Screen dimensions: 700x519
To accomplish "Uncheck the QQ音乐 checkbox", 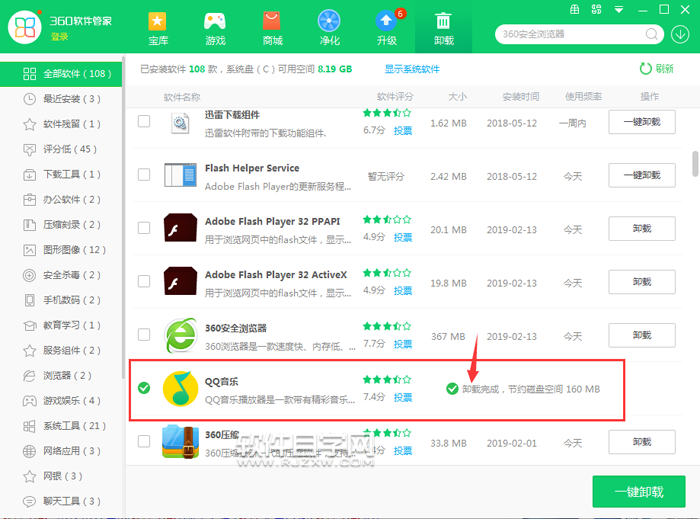I will tap(144, 388).
